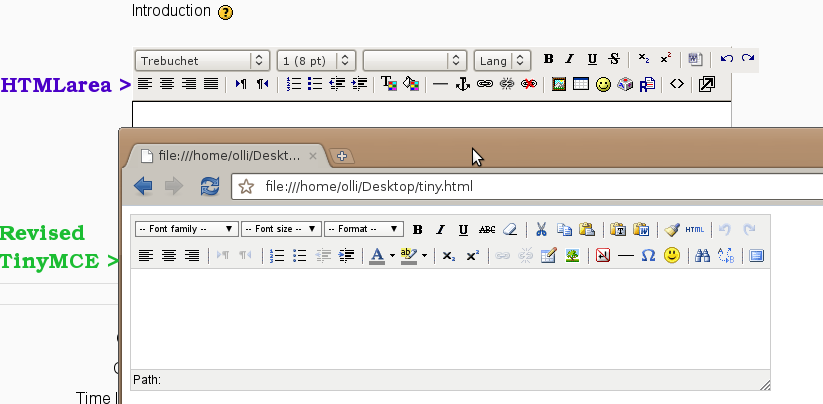Click Superscript in HTMLarea toolbar

click(x=666, y=59)
